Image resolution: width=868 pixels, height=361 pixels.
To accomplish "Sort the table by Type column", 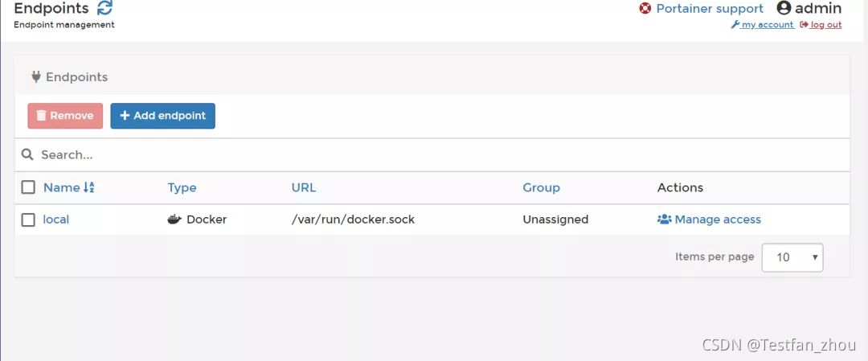I will pos(182,187).
